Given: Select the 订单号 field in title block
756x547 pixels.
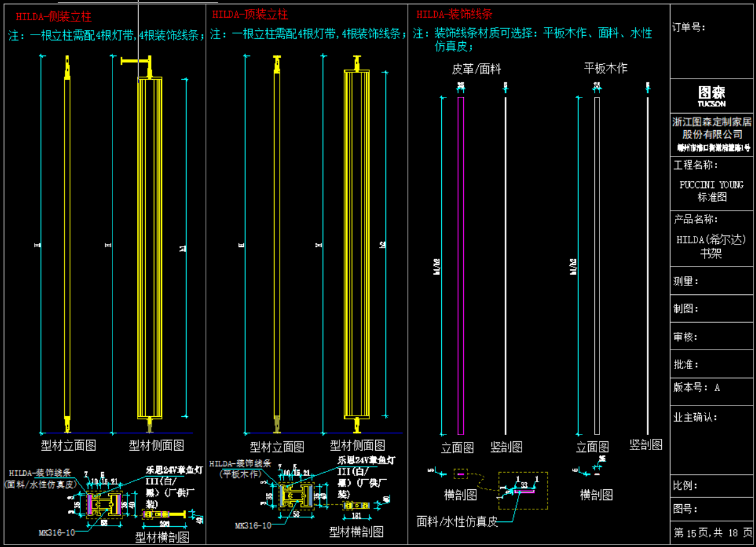Looking at the screenshot, I should [x=689, y=28].
